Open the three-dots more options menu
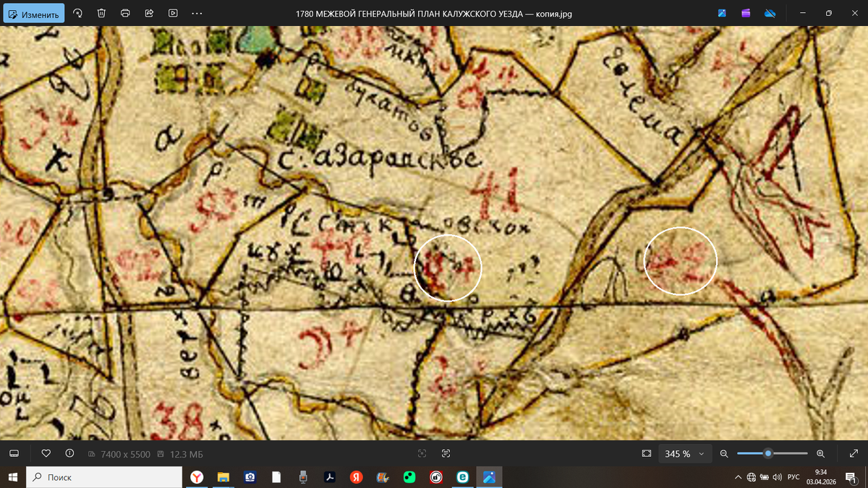Image resolution: width=868 pixels, height=488 pixels. [197, 13]
